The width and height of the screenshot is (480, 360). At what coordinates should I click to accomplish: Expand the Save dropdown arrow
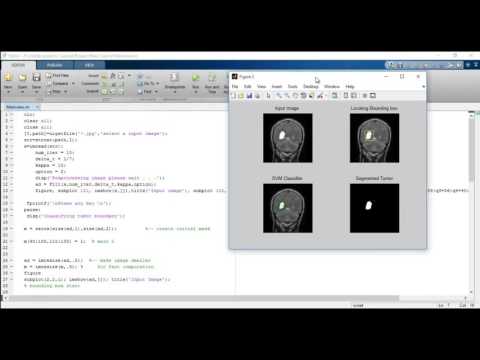click(36, 92)
